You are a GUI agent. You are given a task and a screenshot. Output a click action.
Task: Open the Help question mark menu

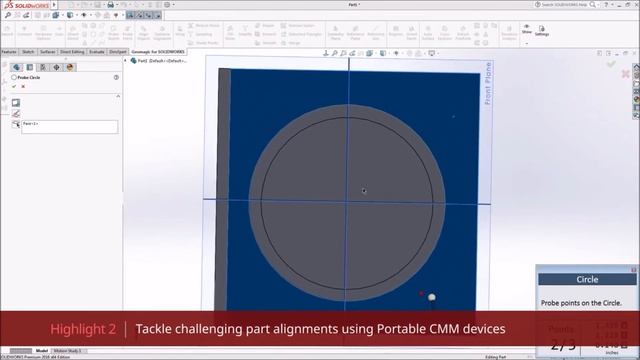point(606,5)
